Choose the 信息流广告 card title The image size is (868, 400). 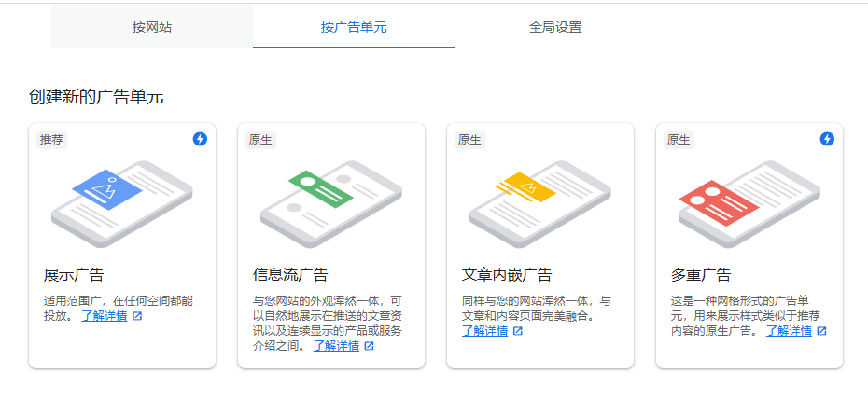point(290,275)
